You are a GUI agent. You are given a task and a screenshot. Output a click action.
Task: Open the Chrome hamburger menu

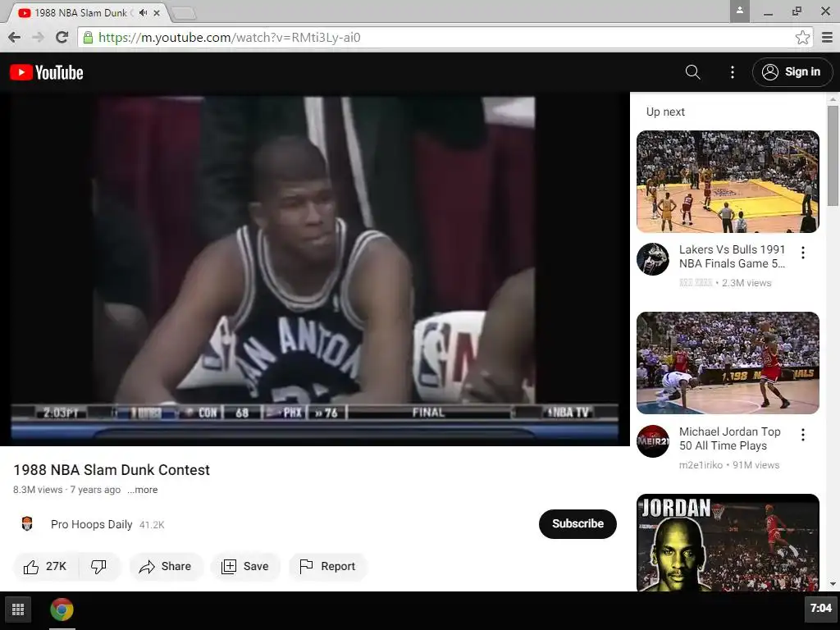(x=827, y=38)
